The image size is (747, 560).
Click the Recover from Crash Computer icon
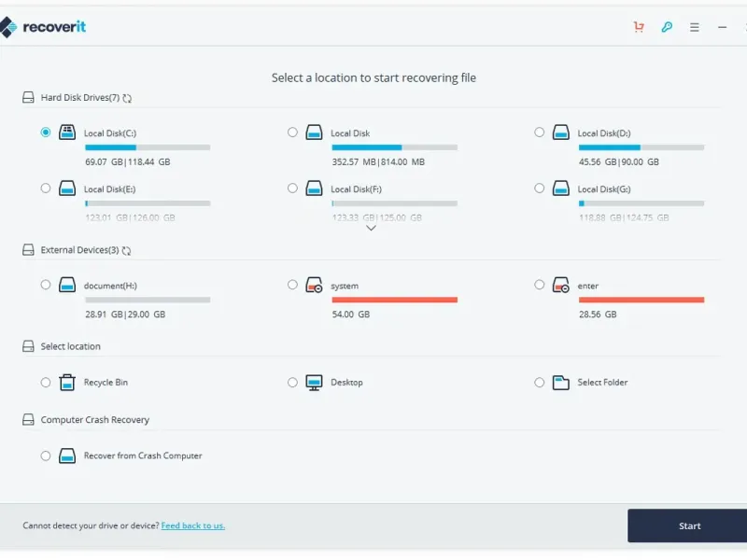67,455
